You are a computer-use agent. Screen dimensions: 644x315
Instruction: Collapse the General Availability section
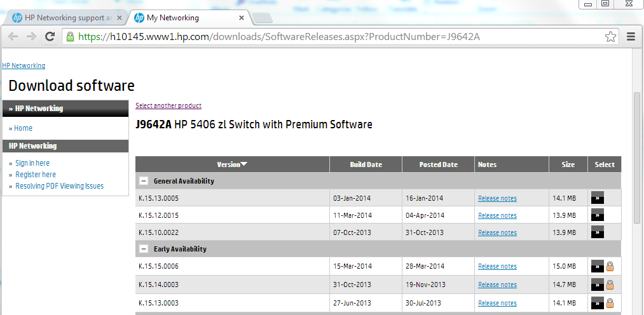click(x=144, y=181)
